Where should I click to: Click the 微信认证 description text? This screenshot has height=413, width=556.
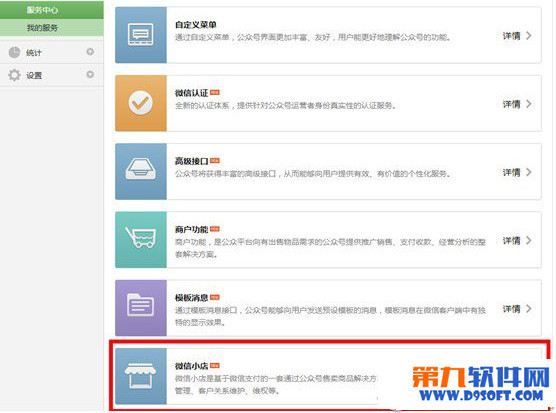pos(285,106)
